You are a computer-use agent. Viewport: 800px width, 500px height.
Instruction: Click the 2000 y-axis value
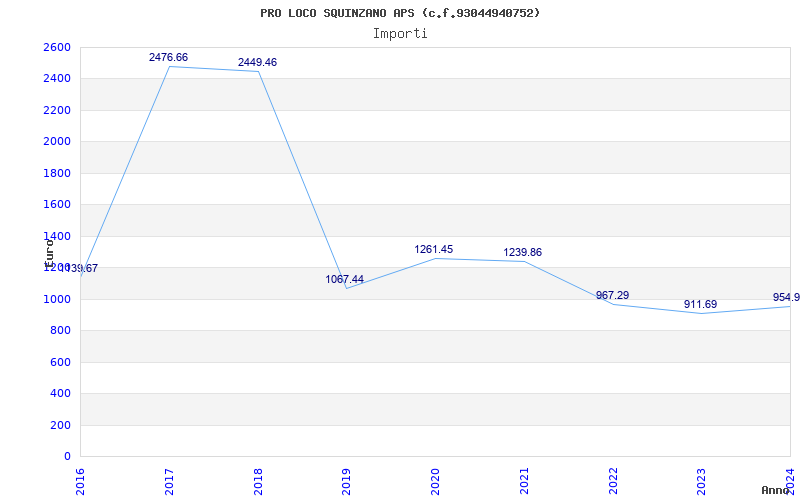(57, 142)
